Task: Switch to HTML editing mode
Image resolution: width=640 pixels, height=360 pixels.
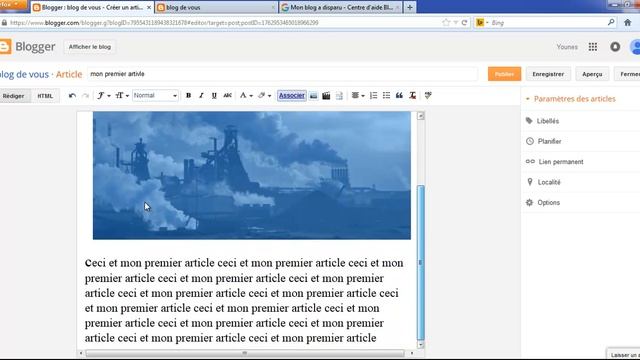Action: click(45, 96)
